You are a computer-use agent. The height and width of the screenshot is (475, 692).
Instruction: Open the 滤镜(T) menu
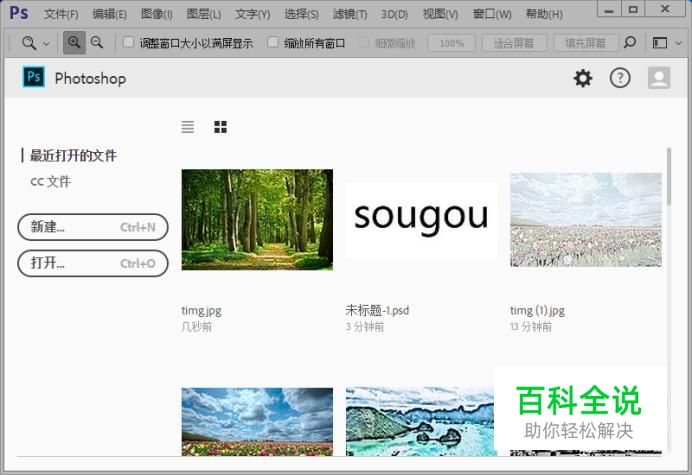point(350,14)
